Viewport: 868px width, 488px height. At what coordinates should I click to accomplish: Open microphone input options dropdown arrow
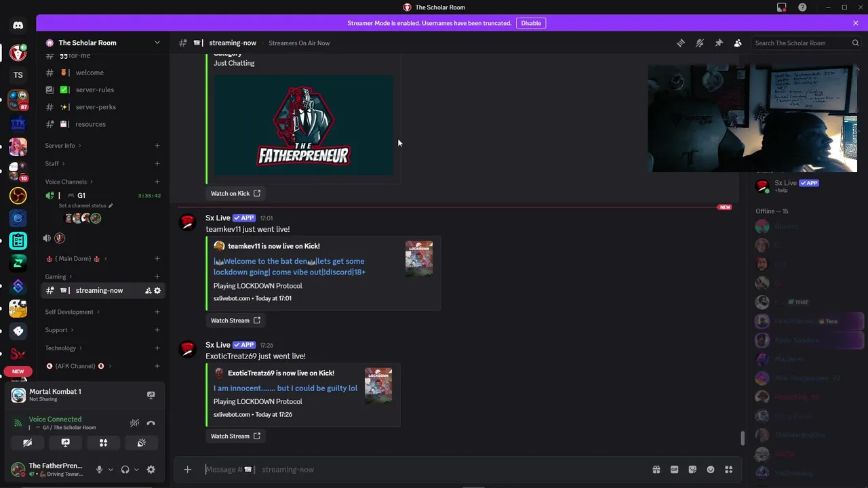click(x=111, y=470)
